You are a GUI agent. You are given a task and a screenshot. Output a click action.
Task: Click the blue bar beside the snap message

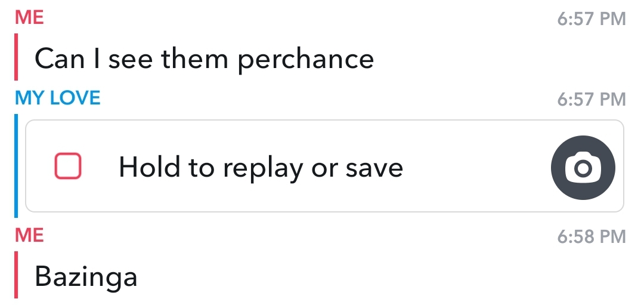16,166
